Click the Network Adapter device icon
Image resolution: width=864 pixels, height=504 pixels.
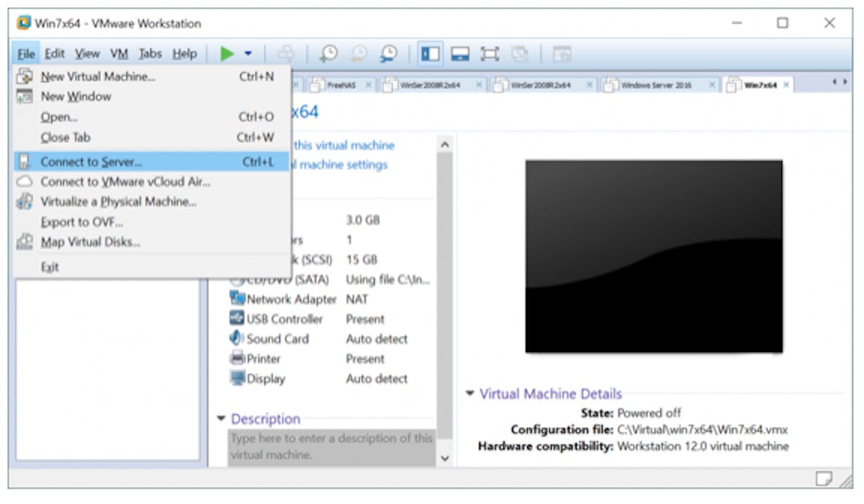(237, 299)
